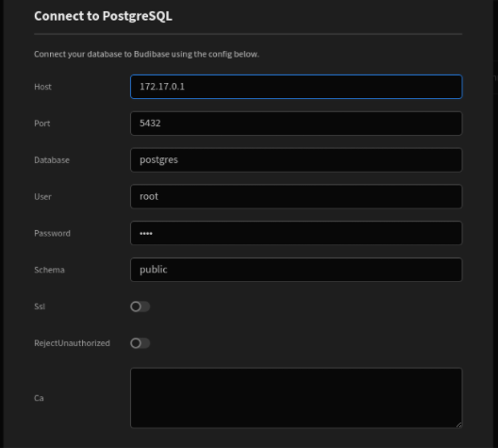Click the Password label
Viewport: 498px width, 448px height.
pos(52,233)
